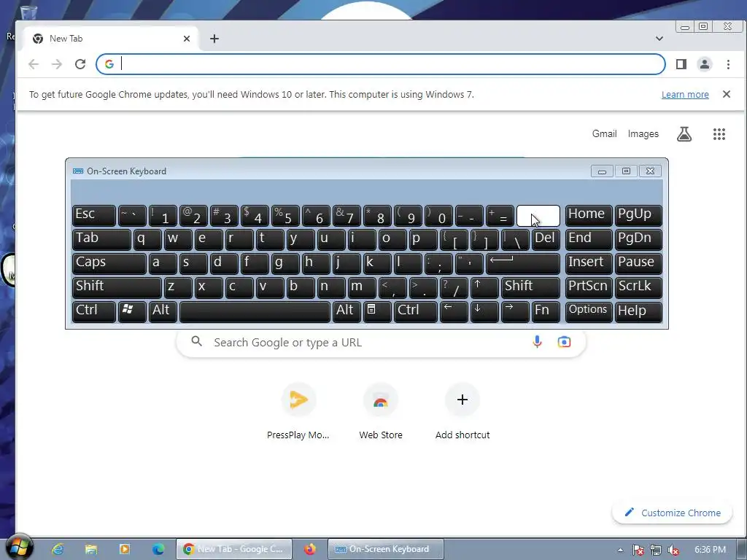
Task: Open the Windows Start button
Action: click(18, 548)
